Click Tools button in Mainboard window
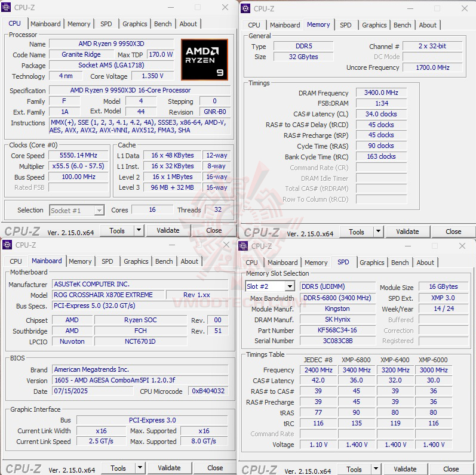Screen dimensions: 476x475 (118, 468)
